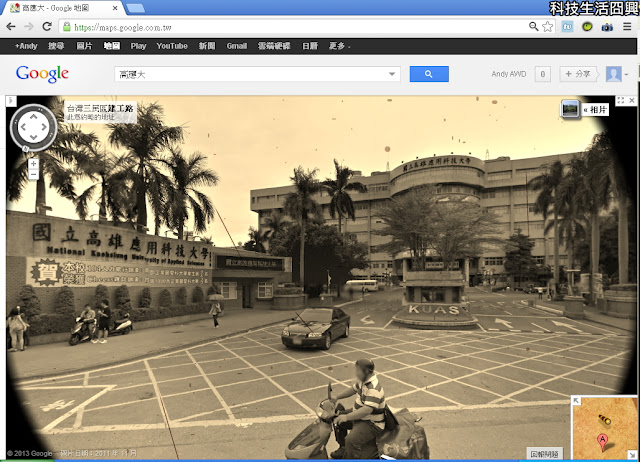Image resolution: width=640 pixels, height=462 pixels.
Task: Click the 台灣三民區建工路 address label
Action: coord(100,109)
